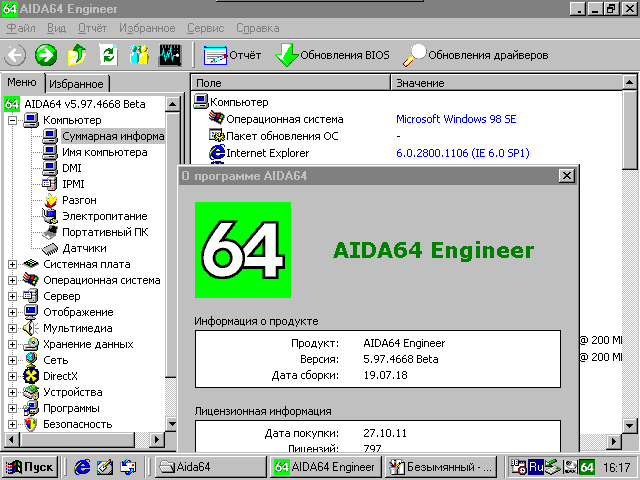The width and height of the screenshot is (640, 480).
Task: Open Электропитание power tree item
Action: click(x=104, y=216)
